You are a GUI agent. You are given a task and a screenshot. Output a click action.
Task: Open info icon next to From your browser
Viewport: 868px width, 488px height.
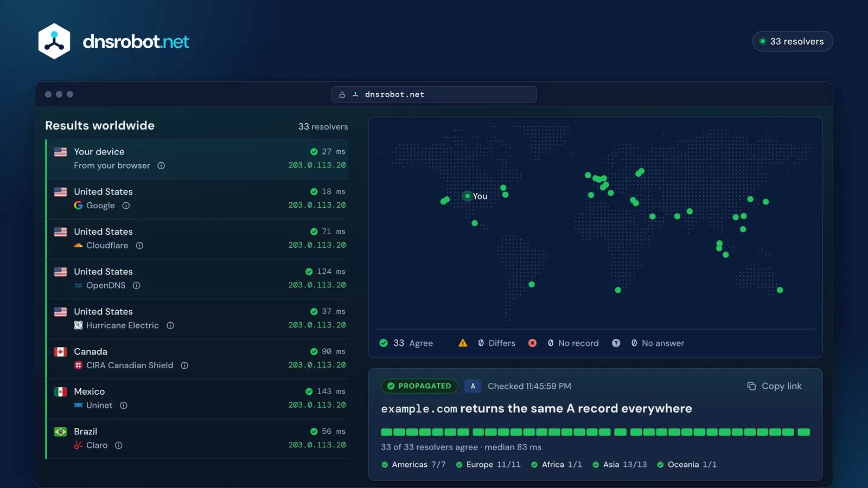point(161,165)
